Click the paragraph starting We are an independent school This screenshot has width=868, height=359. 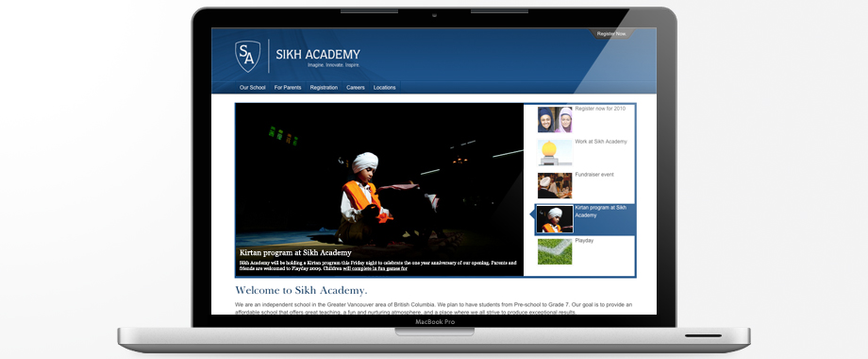tap(433, 309)
